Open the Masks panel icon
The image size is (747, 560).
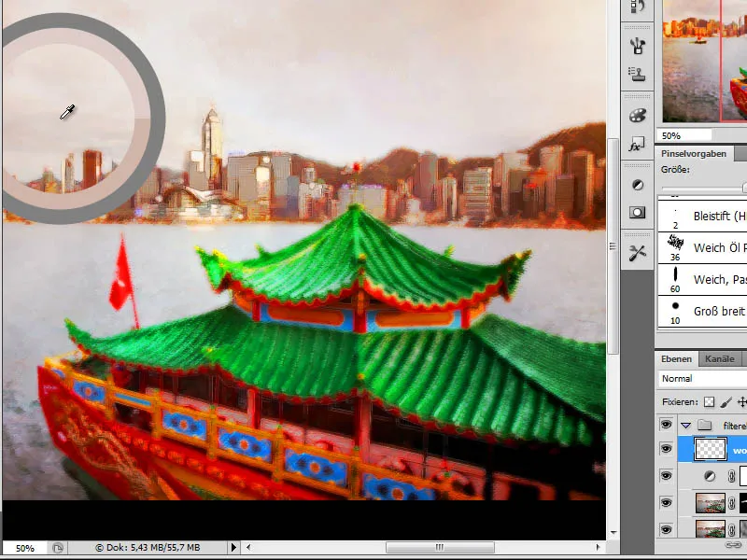638,213
